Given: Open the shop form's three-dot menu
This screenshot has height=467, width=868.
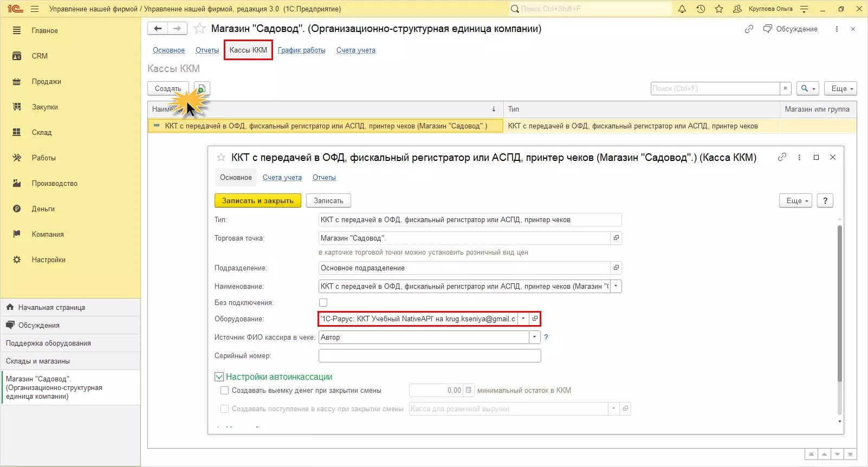Looking at the screenshot, I should (837, 29).
